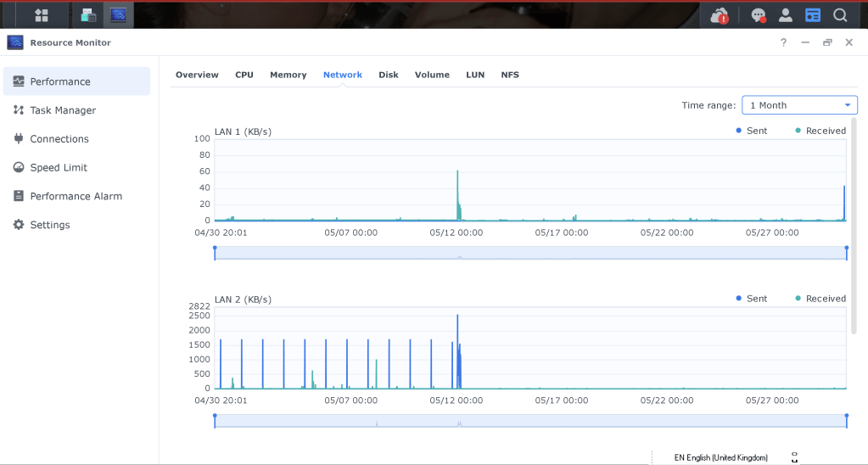Open the Help question mark button

[783, 42]
